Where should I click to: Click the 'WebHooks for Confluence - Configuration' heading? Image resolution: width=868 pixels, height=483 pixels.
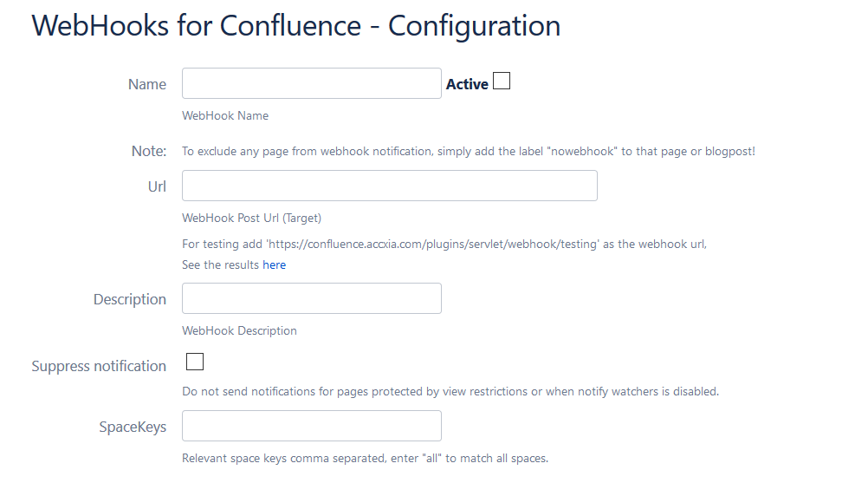(x=295, y=26)
